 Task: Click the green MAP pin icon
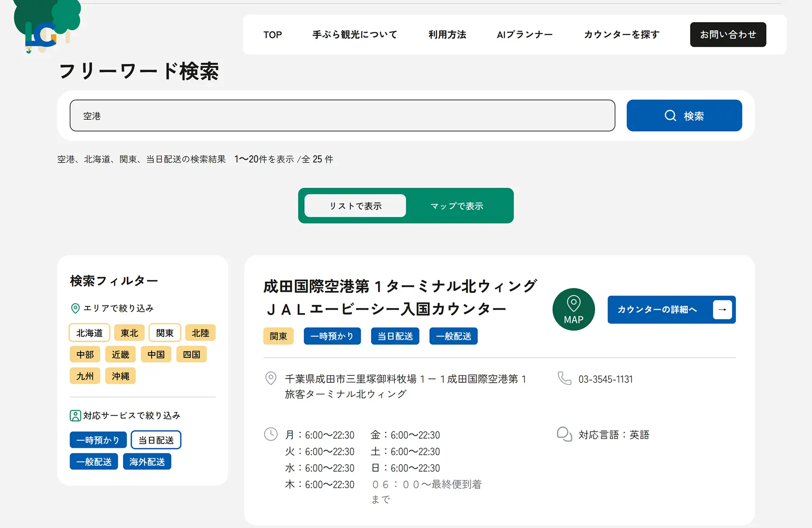coord(573,310)
